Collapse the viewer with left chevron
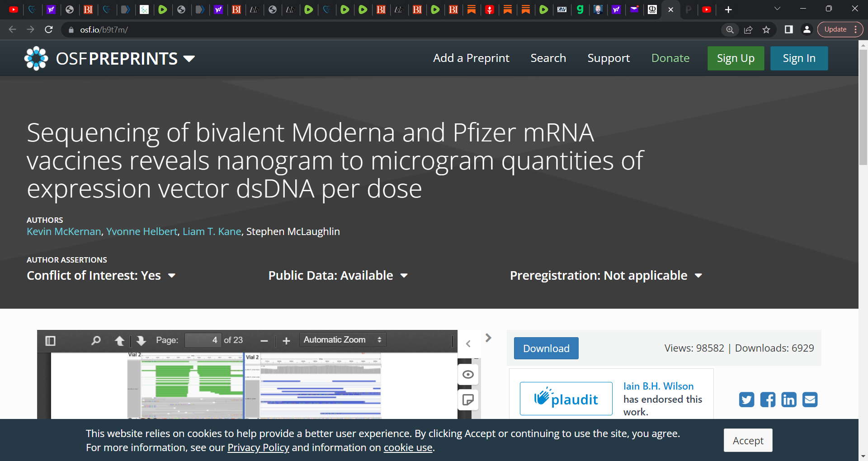Screen dimensions: 868x461 coord(468,344)
